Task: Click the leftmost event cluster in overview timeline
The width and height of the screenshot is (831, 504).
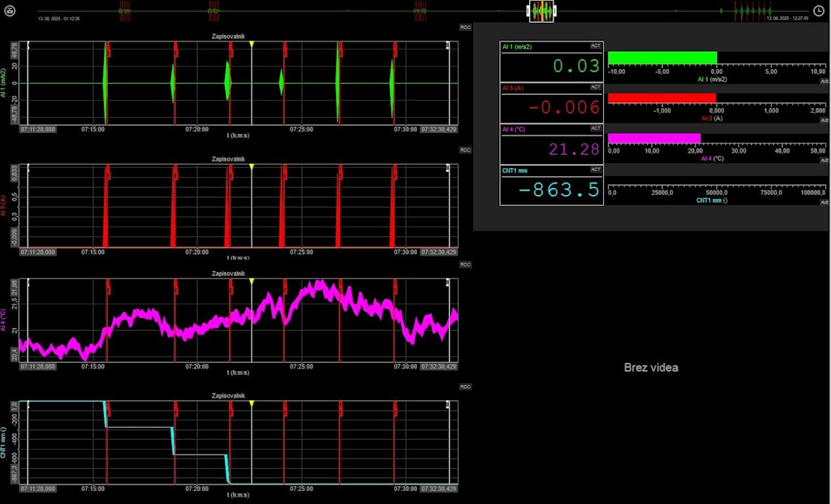Action: click(x=124, y=11)
